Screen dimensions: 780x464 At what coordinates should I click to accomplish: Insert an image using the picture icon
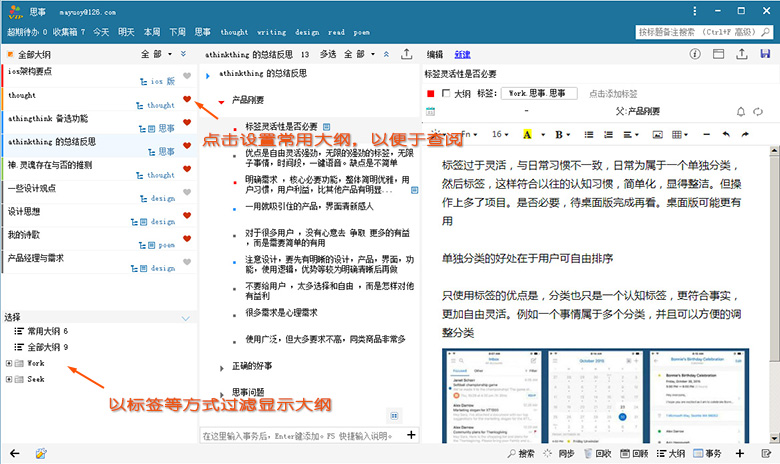657,134
